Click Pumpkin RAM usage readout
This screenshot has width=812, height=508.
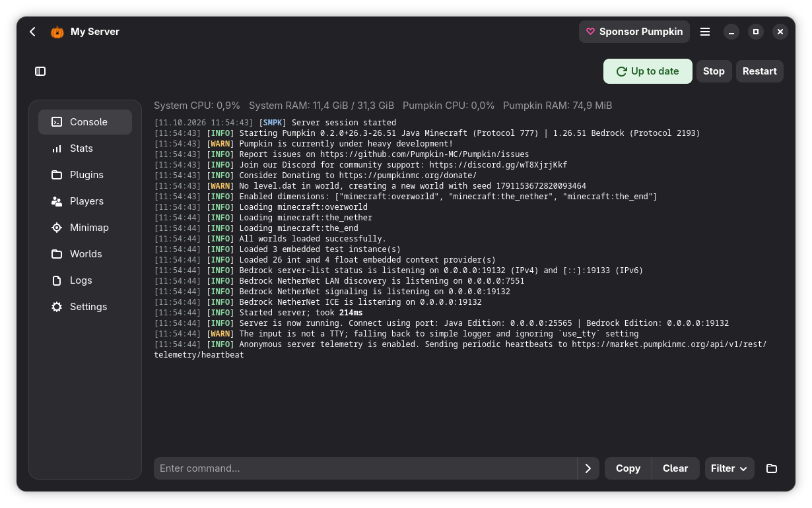(x=558, y=106)
